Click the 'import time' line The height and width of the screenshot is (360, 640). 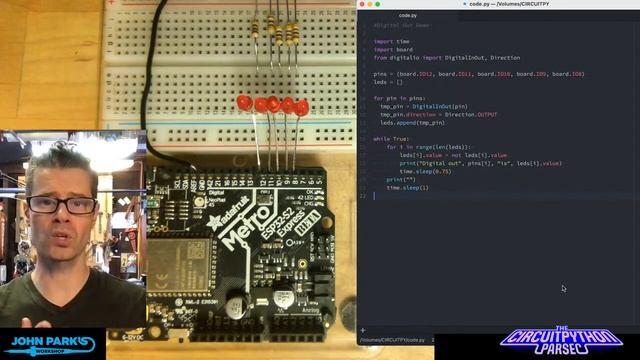[x=391, y=42]
